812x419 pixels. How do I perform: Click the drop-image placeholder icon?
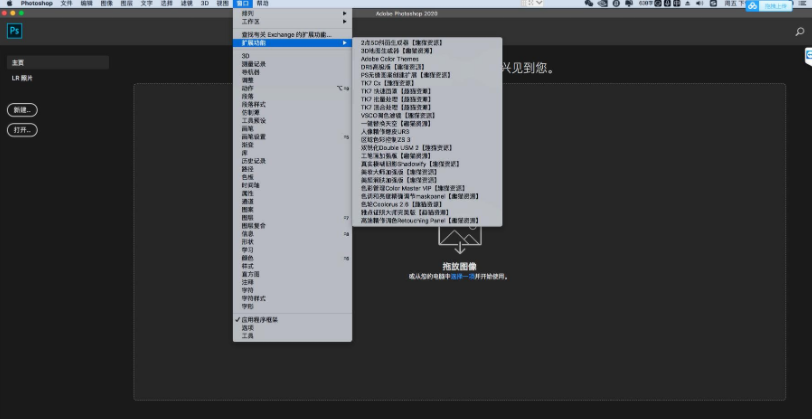[x=459, y=240]
